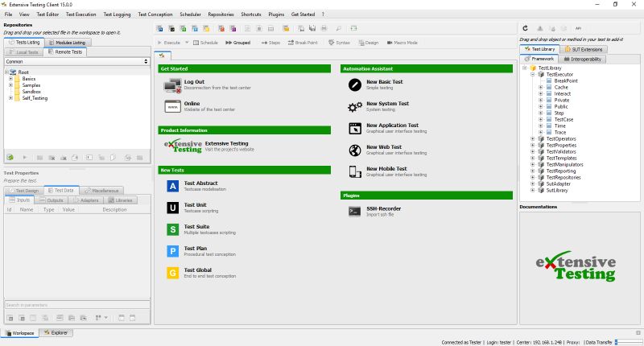Click the yellow G Test Global icon
The image size is (644, 346).
[172, 273]
